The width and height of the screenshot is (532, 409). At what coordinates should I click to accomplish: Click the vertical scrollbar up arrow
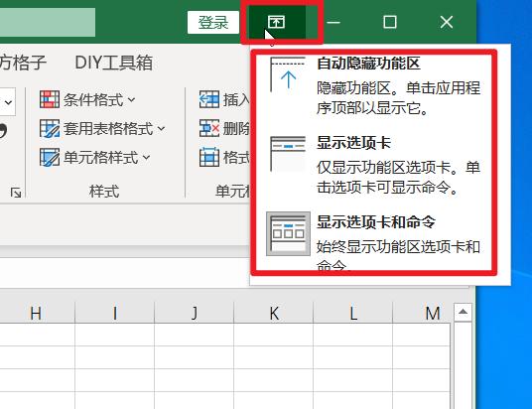coord(463,312)
